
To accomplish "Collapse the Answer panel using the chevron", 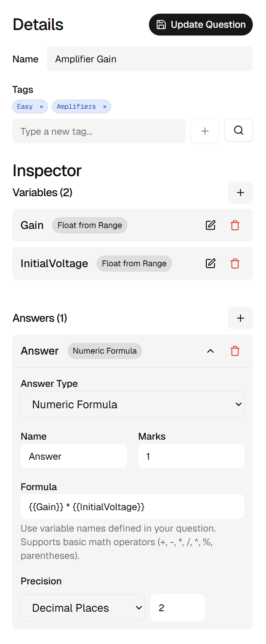I will tap(210, 351).
